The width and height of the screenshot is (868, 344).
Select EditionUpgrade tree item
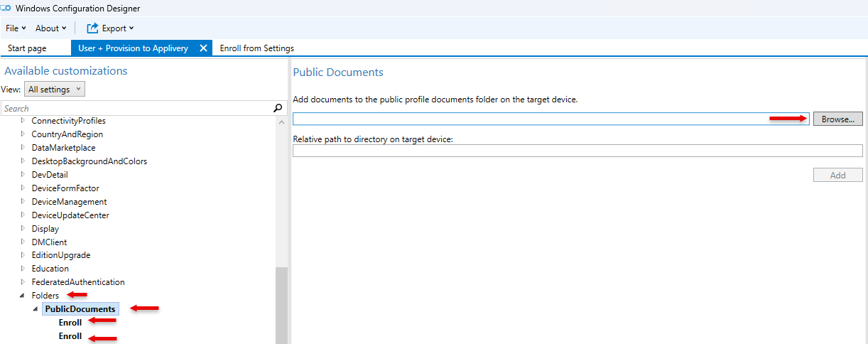61,255
